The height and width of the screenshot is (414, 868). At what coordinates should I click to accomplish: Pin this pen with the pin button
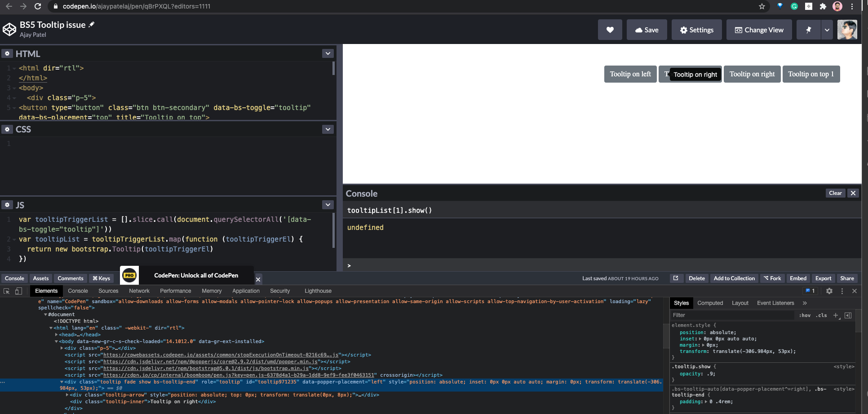click(x=808, y=30)
